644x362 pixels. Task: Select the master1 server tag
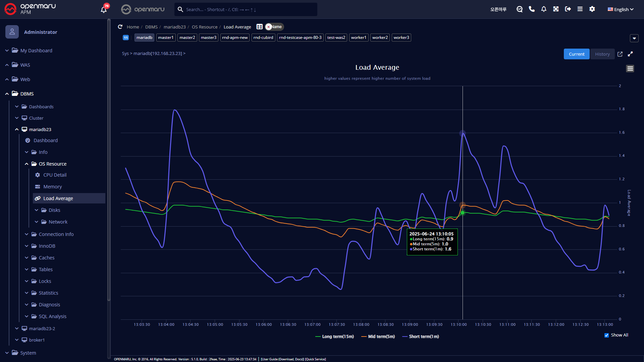166,38
